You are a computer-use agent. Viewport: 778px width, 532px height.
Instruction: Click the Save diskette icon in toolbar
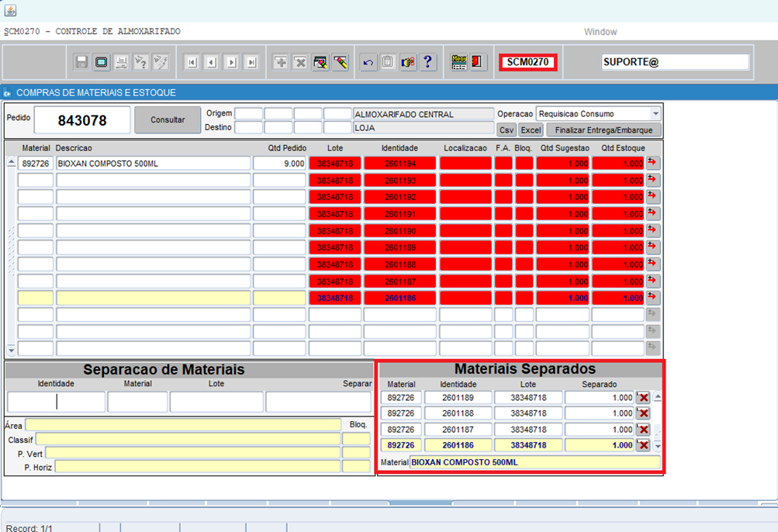(81, 62)
